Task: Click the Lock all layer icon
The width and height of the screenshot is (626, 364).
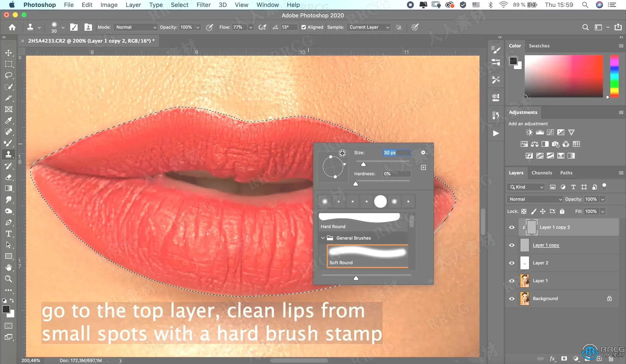Action: point(562,211)
